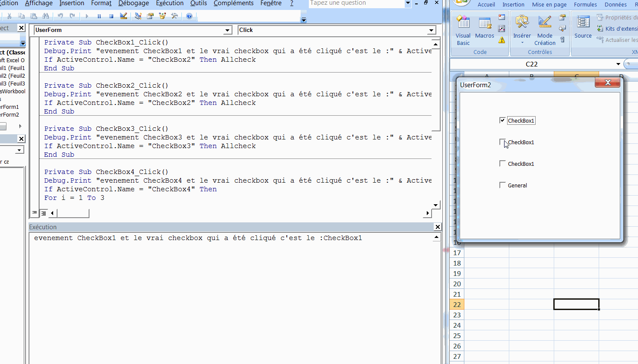Check the General checkbox

click(x=502, y=185)
